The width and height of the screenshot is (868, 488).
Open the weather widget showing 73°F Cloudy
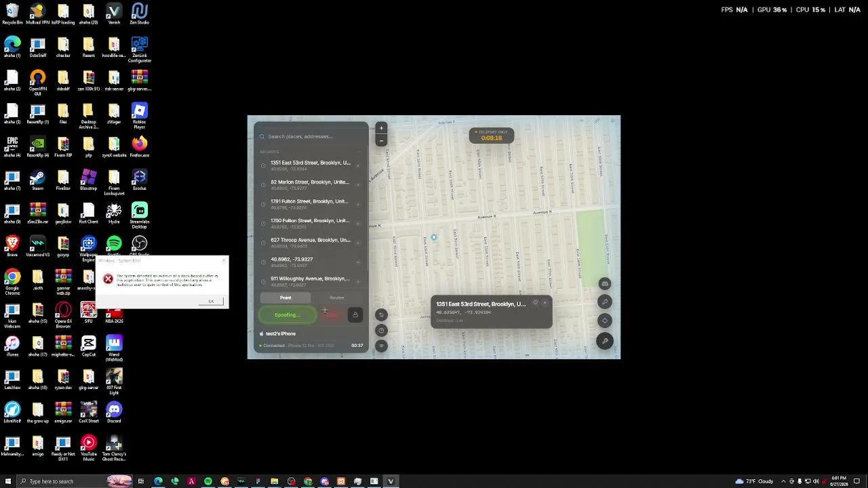[754, 481]
